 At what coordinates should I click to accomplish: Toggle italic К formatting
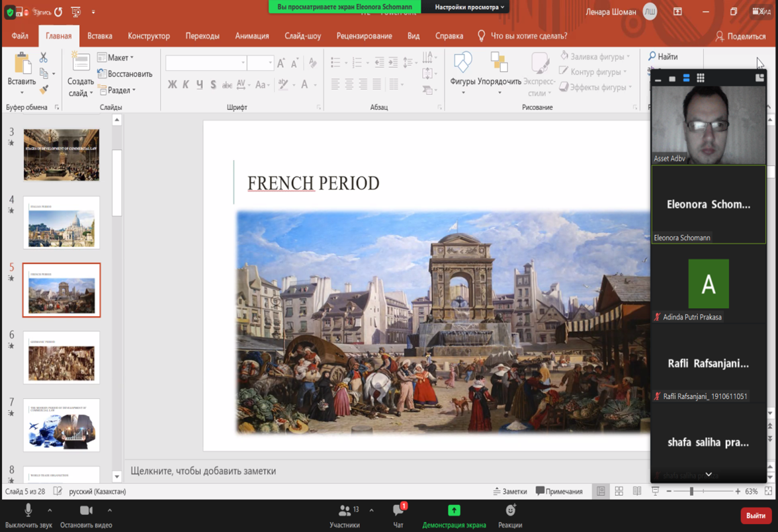(x=185, y=85)
